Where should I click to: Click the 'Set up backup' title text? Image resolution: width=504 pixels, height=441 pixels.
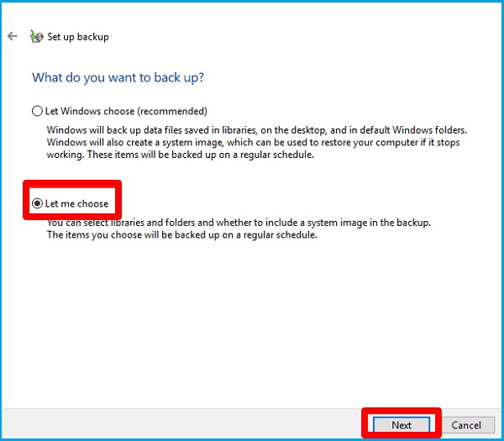pyautogui.click(x=78, y=37)
